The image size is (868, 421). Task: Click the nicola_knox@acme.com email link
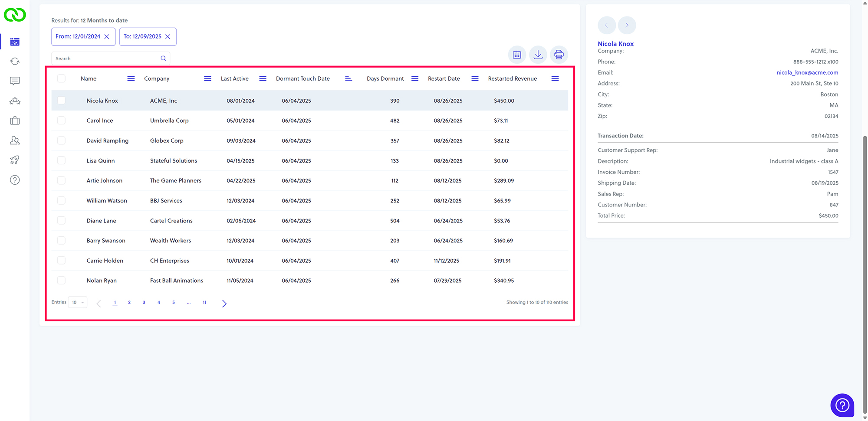point(807,73)
